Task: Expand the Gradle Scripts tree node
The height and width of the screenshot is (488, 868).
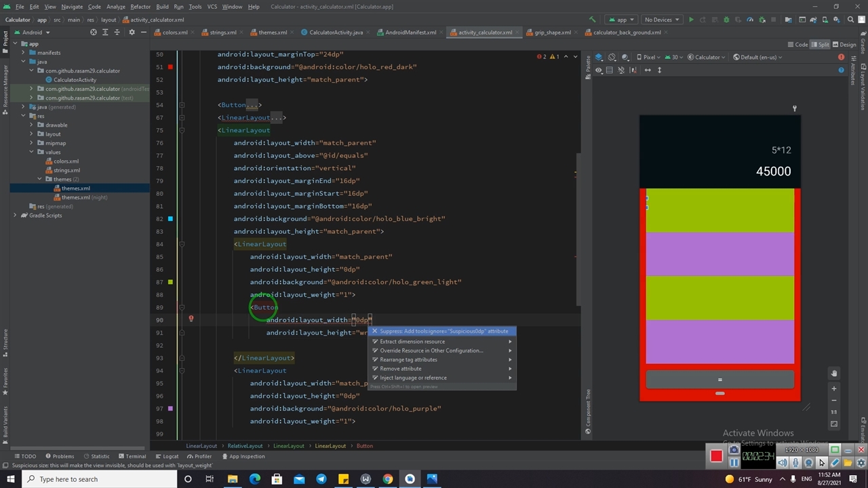Action: (x=15, y=216)
